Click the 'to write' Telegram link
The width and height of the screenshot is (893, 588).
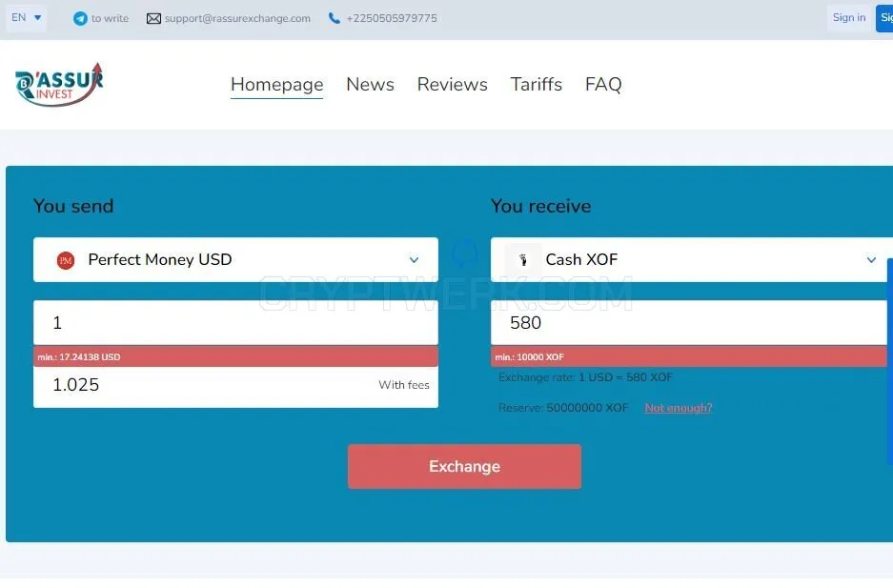pyautogui.click(x=110, y=18)
